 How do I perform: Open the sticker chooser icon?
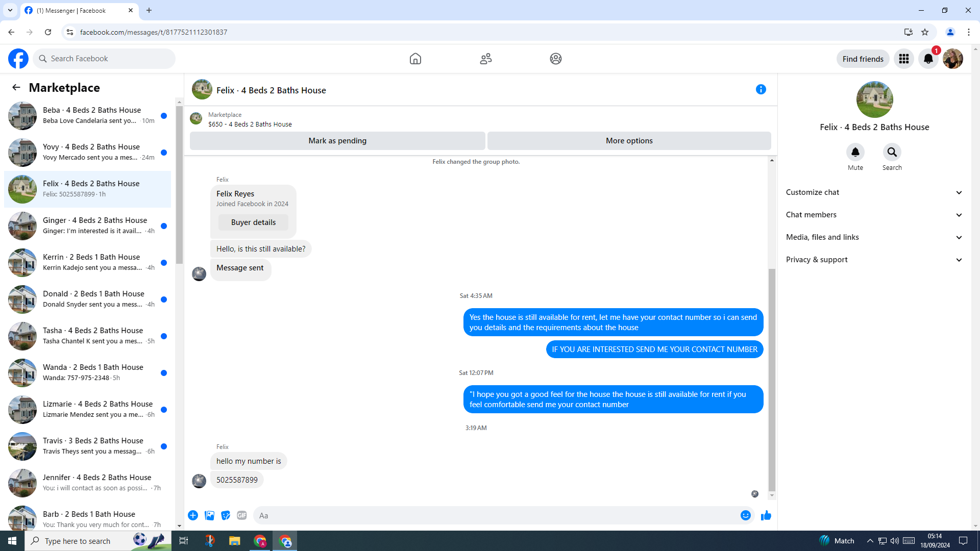[x=226, y=515]
